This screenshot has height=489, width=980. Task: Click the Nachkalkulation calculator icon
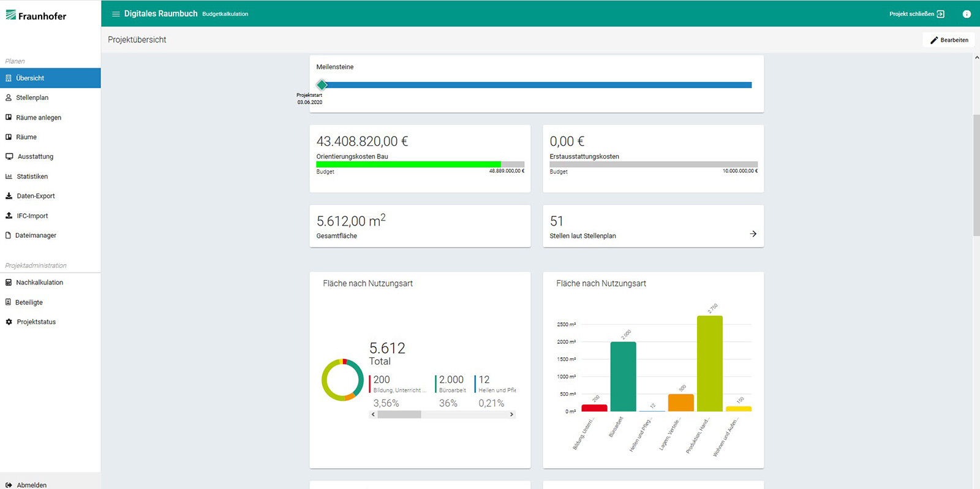(x=9, y=282)
